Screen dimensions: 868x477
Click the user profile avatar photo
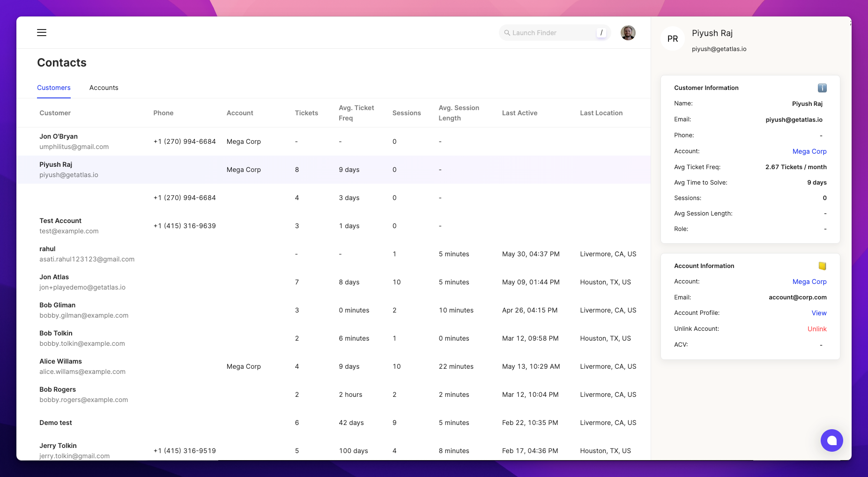tap(628, 33)
